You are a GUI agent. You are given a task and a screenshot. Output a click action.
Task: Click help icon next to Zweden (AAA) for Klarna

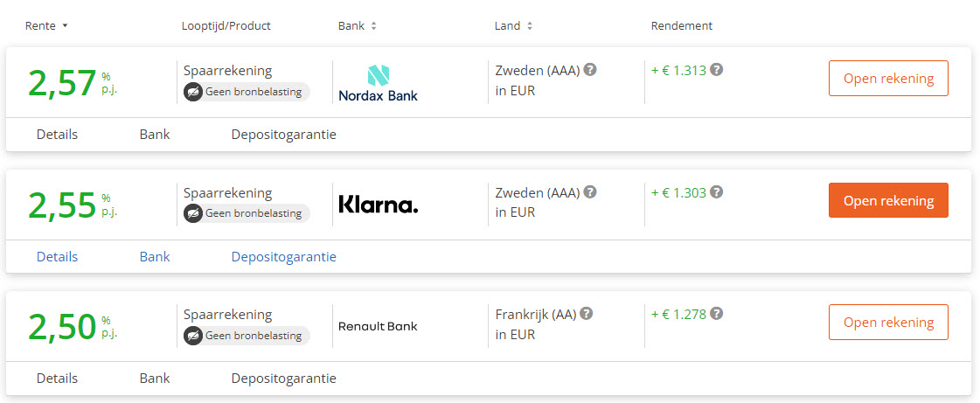click(590, 191)
